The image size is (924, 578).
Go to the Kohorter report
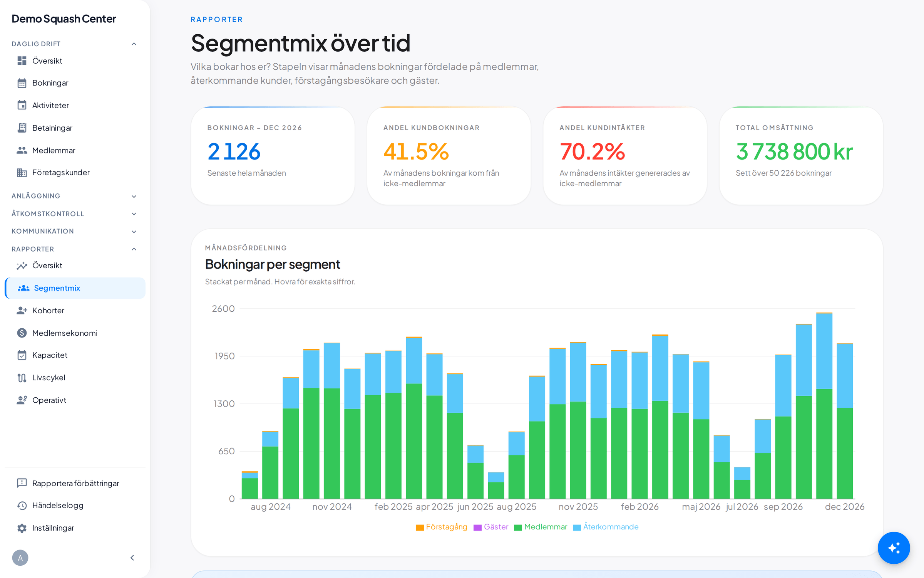pos(75,310)
